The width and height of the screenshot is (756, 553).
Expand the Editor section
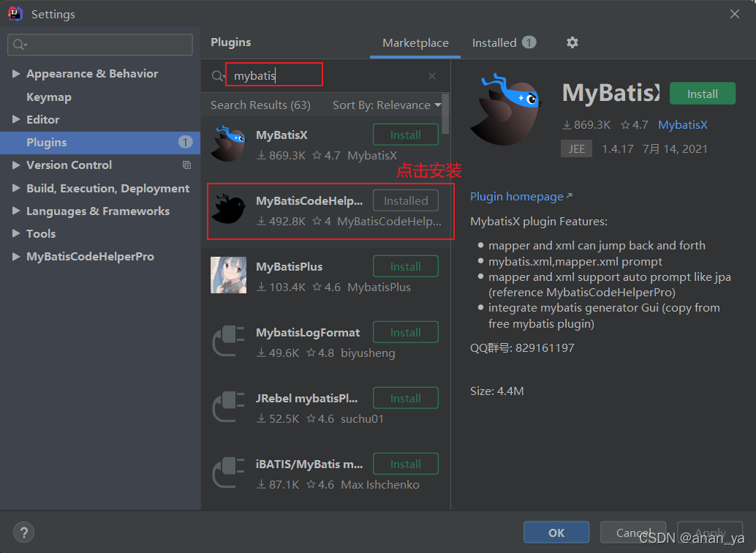click(16, 119)
